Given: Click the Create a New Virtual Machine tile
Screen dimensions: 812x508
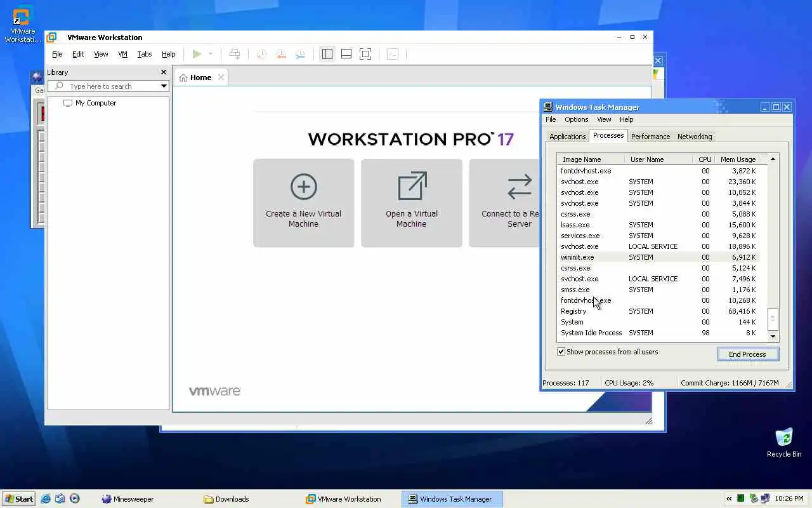Looking at the screenshot, I should [304, 203].
